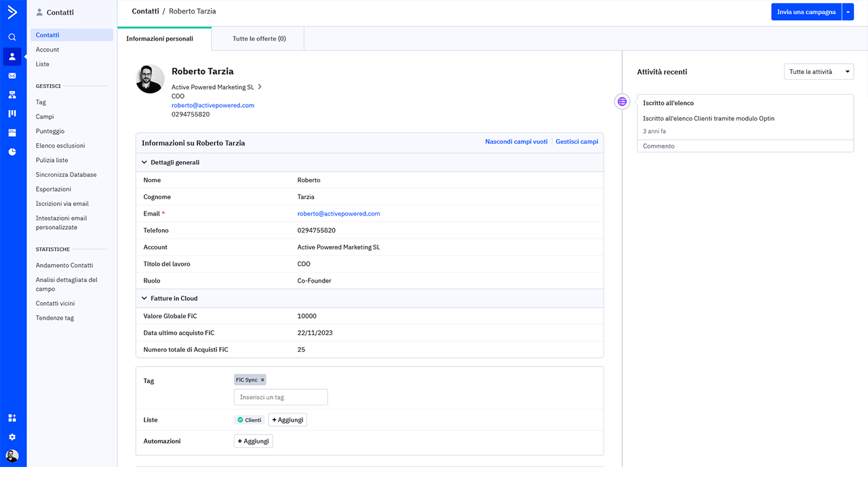The image size is (868, 488).
Task: Open the account arrow next to Active Powered Marketing SL
Action: tap(260, 87)
